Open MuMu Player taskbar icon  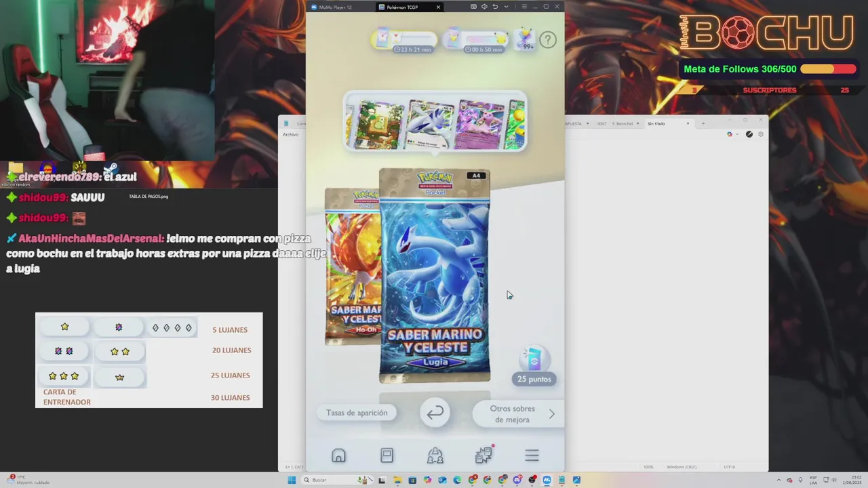point(547,480)
